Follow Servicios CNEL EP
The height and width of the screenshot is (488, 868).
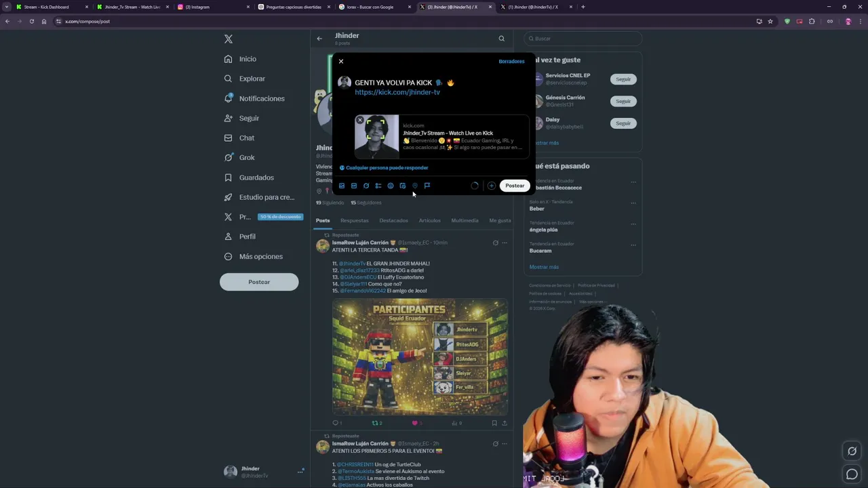[x=623, y=79]
